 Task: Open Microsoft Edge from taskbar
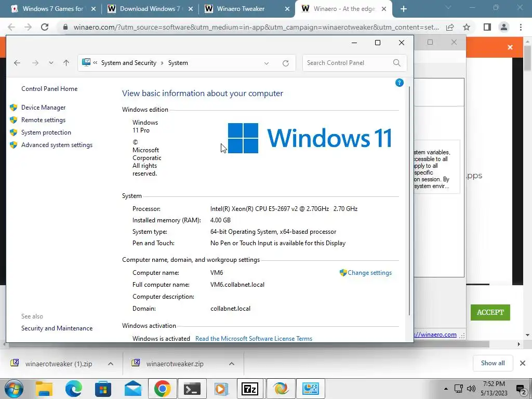coord(74,389)
